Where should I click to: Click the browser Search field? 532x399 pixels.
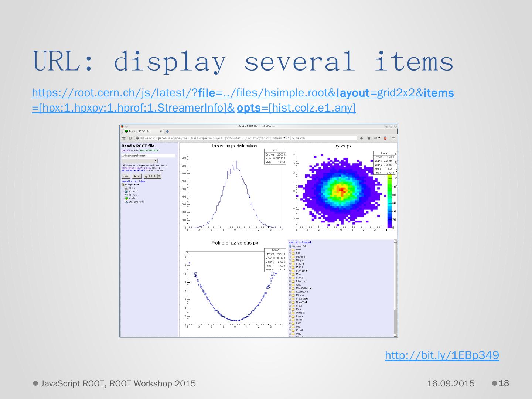click(x=324, y=138)
